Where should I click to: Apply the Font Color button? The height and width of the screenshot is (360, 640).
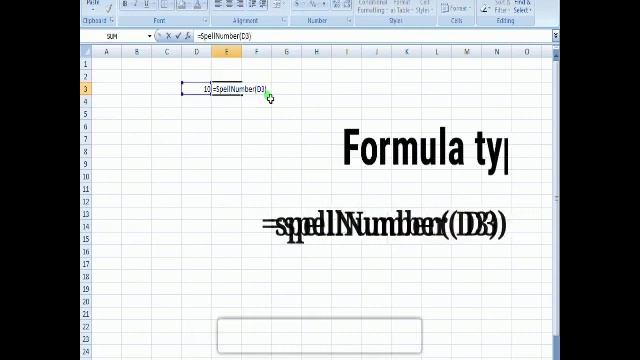198,4
